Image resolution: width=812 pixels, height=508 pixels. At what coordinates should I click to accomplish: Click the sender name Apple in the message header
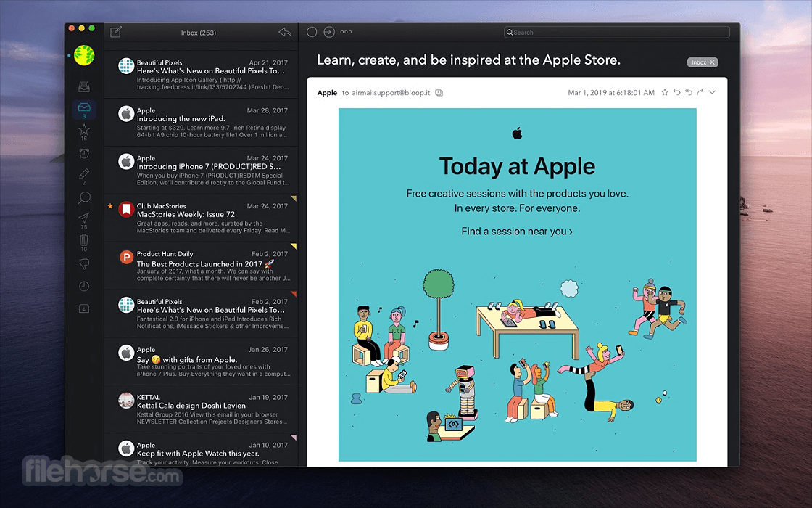(x=327, y=93)
